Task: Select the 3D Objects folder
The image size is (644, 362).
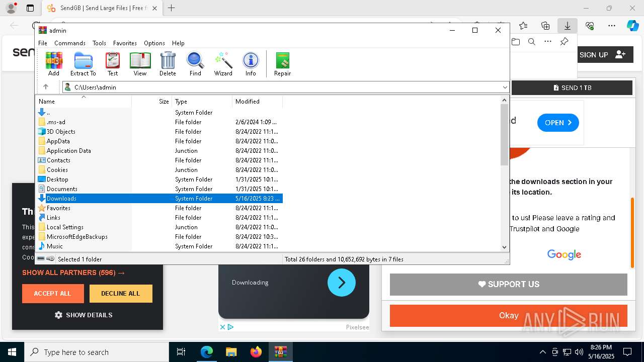Action: tap(159, 132)
